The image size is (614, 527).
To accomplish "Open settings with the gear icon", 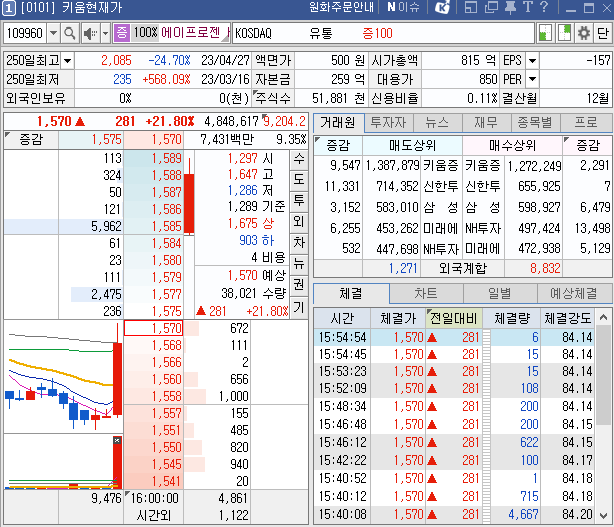I will click(x=583, y=33).
